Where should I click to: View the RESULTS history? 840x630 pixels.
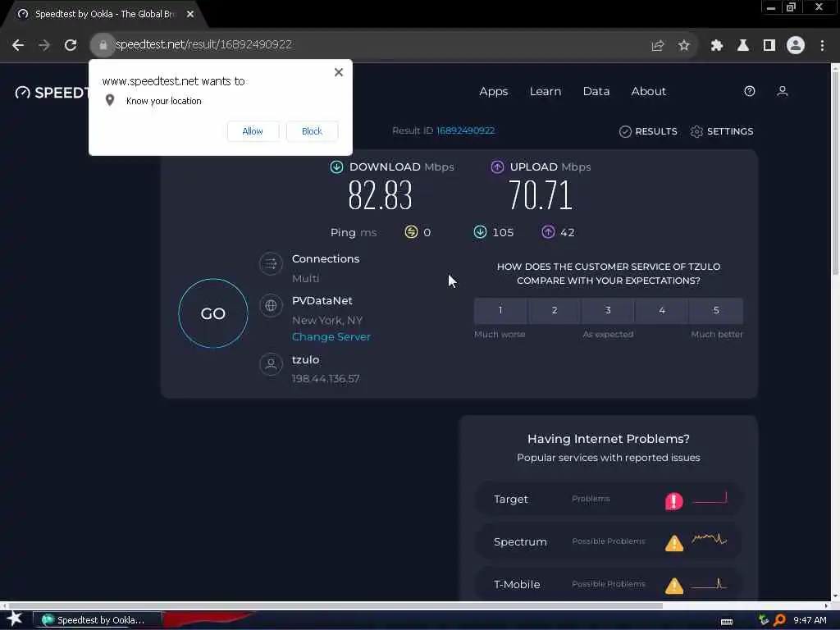point(648,131)
